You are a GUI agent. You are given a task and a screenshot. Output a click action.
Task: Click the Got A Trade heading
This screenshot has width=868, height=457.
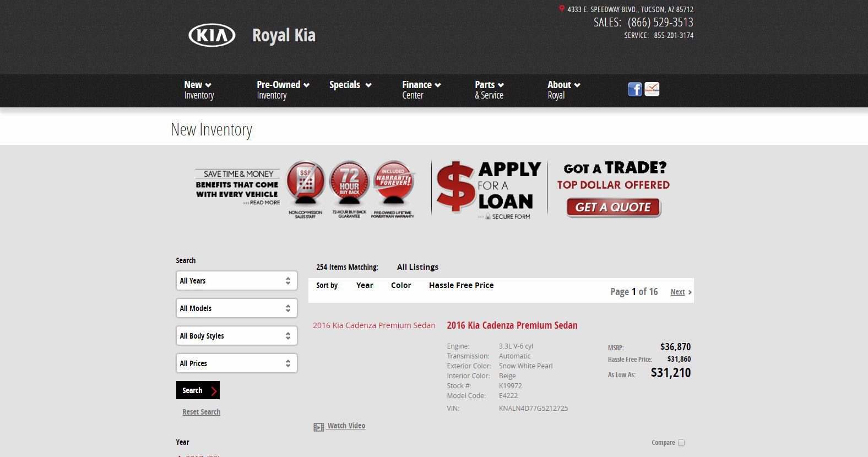(615, 168)
